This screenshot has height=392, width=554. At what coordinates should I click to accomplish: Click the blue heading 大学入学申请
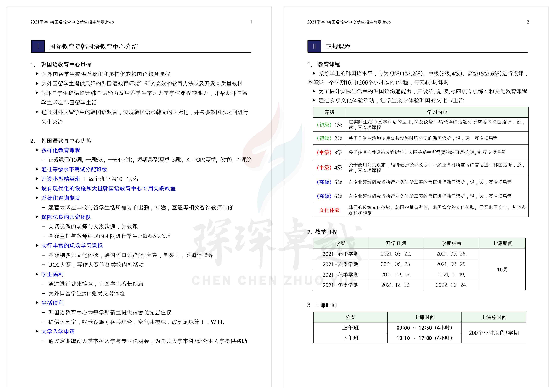click(58, 331)
